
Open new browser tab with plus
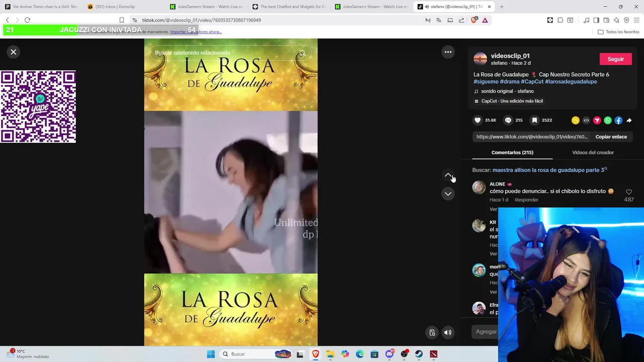click(x=502, y=7)
